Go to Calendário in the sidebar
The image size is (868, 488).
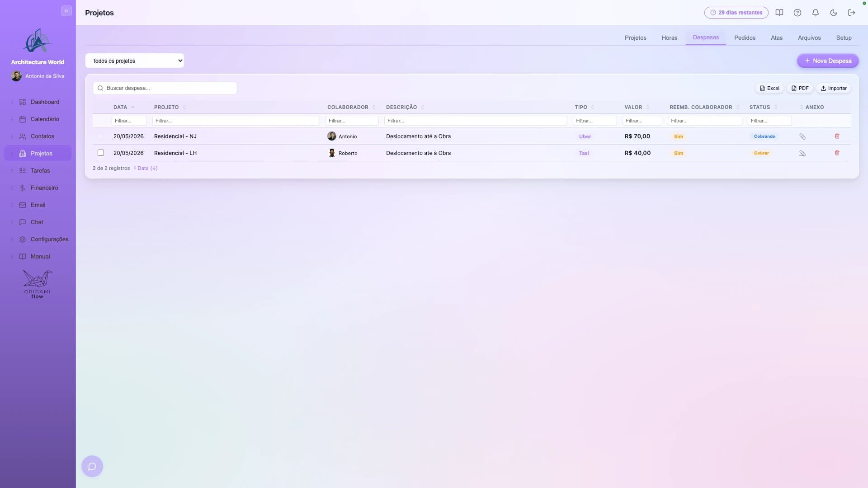38,119
